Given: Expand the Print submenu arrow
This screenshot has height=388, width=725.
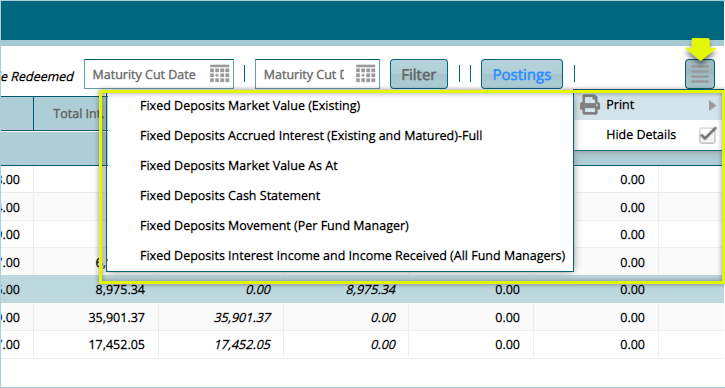Looking at the screenshot, I should pyautogui.click(x=712, y=105).
